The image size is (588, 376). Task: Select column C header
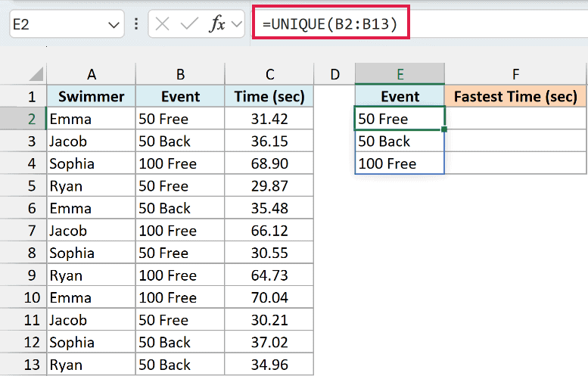(269, 74)
